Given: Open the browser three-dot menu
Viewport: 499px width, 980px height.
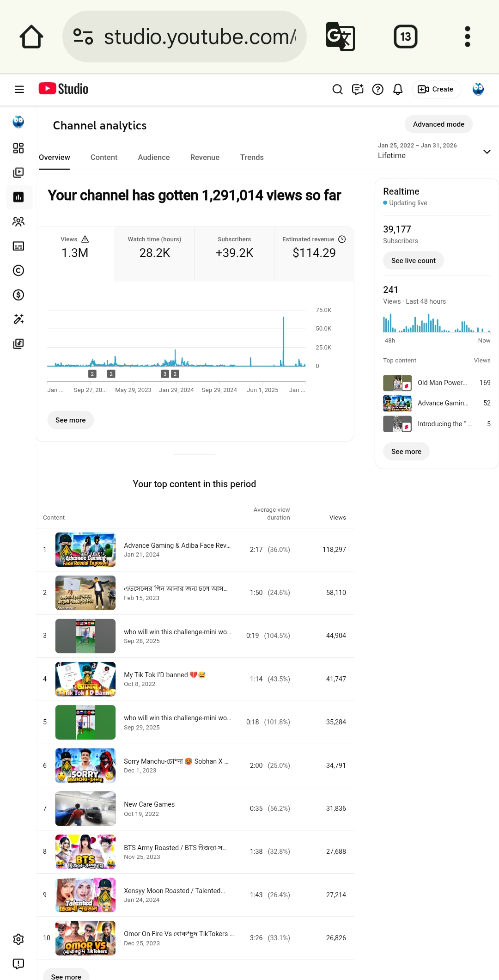Looking at the screenshot, I should pyautogui.click(x=468, y=37).
